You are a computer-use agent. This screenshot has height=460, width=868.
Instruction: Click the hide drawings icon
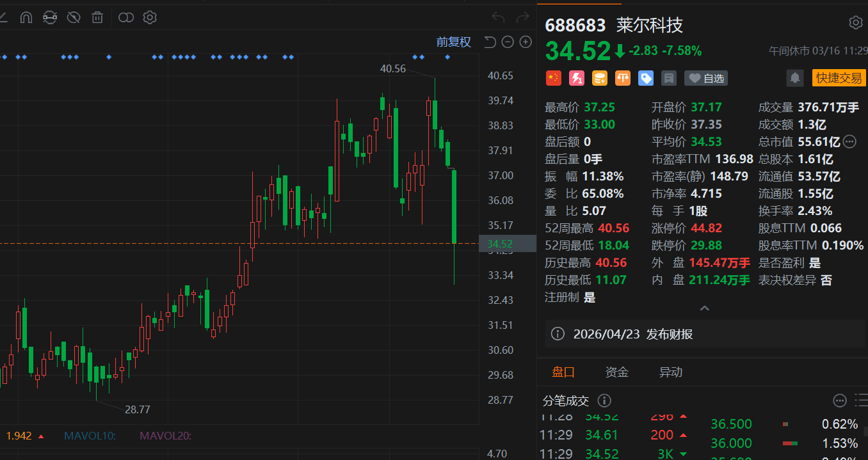(74, 17)
